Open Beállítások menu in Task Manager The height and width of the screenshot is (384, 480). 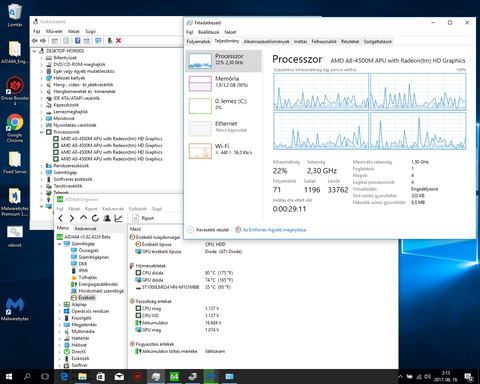209,32
